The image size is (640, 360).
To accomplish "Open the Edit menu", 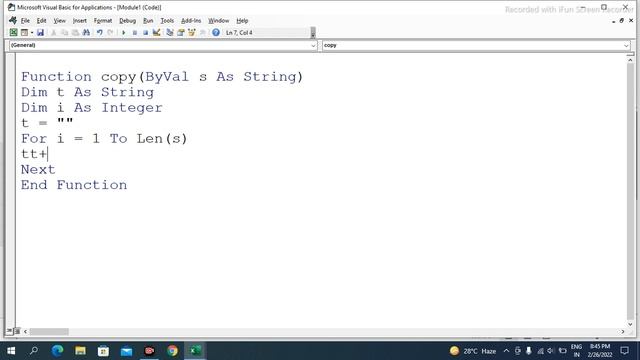I will point(41,20).
